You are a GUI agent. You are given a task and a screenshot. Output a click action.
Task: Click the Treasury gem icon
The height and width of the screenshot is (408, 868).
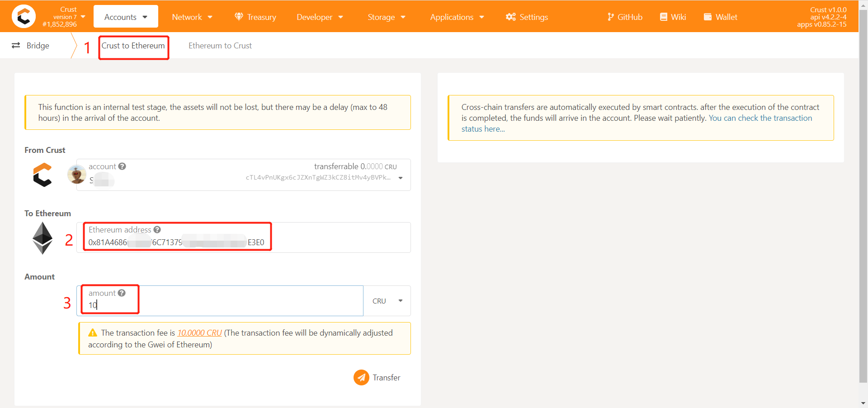coord(239,17)
